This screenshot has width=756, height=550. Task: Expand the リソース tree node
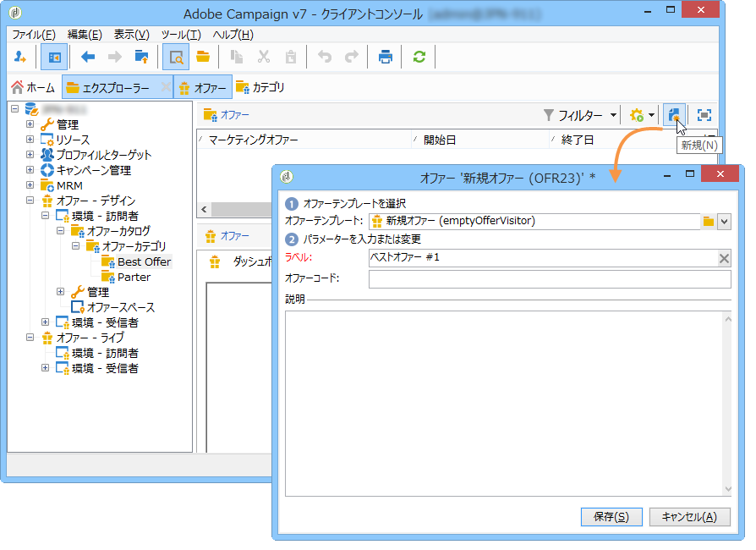tap(30, 140)
